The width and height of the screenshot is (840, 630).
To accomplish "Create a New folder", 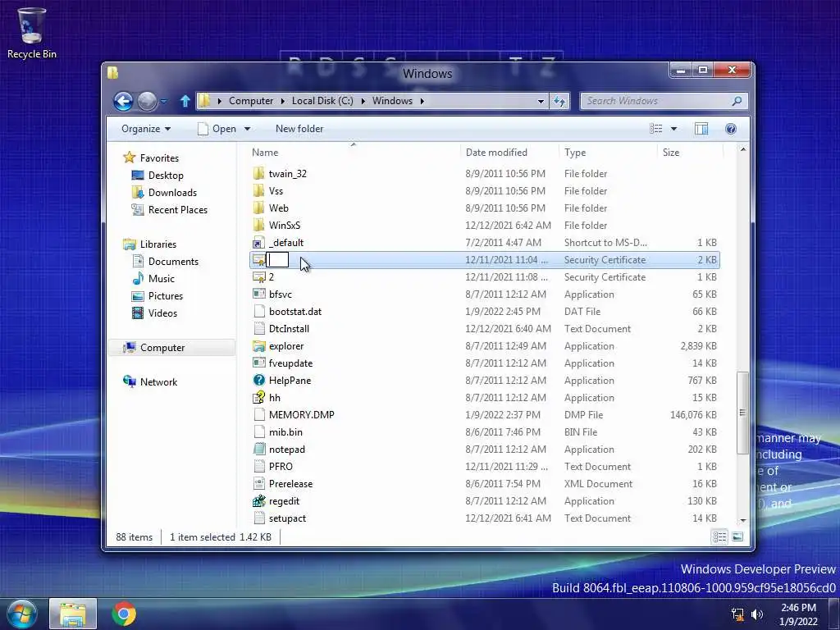I will pos(299,129).
